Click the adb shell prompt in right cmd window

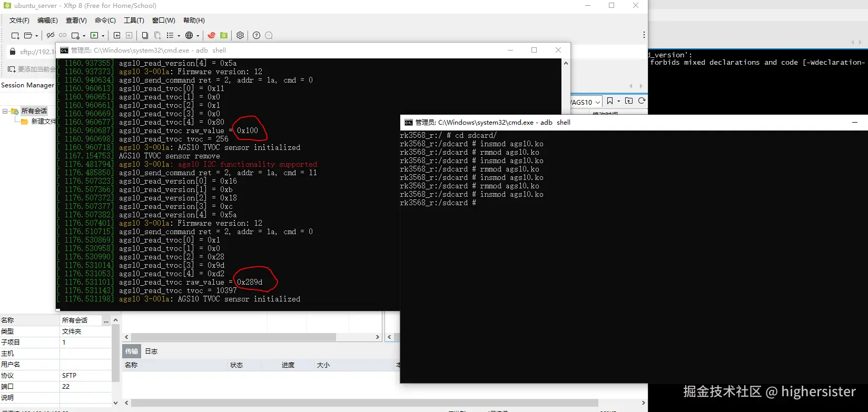tap(438, 203)
